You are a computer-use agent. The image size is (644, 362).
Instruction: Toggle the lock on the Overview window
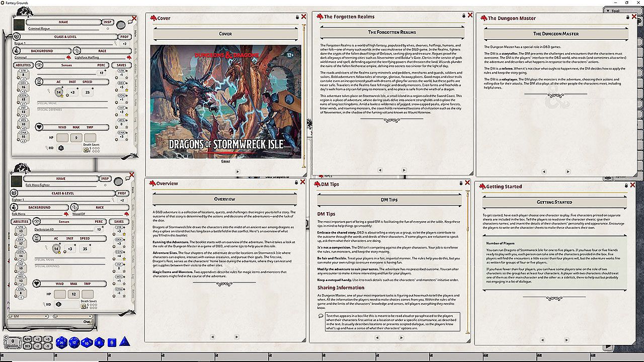point(296,183)
